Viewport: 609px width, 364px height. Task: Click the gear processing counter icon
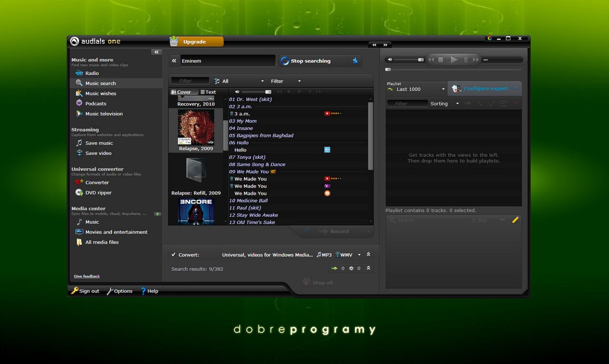351,268
